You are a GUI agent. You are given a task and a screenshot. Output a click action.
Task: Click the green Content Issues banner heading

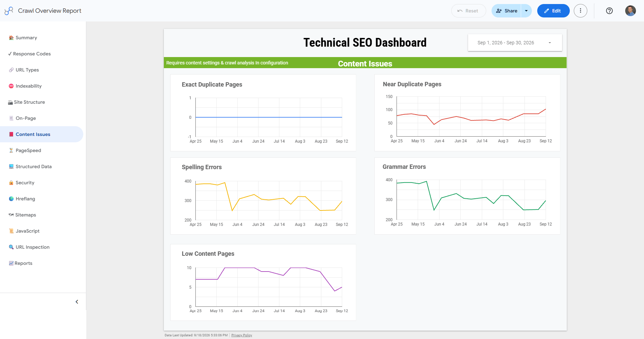pos(365,64)
